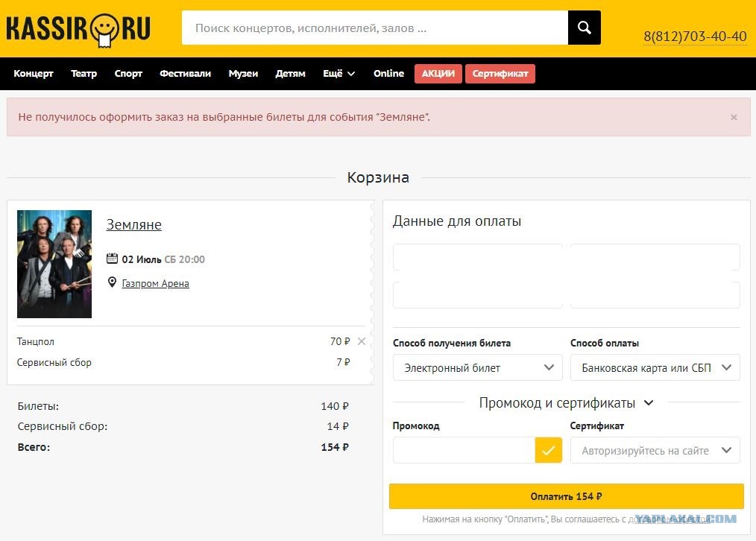Click the location pin icon
This screenshot has height=541, width=756.
(x=112, y=282)
